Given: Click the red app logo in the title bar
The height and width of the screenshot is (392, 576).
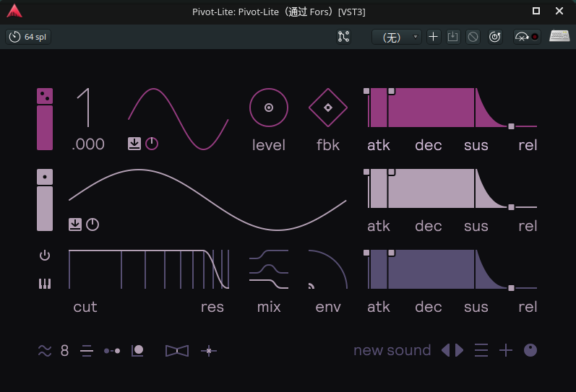Looking at the screenshot, I should (14, 11).
